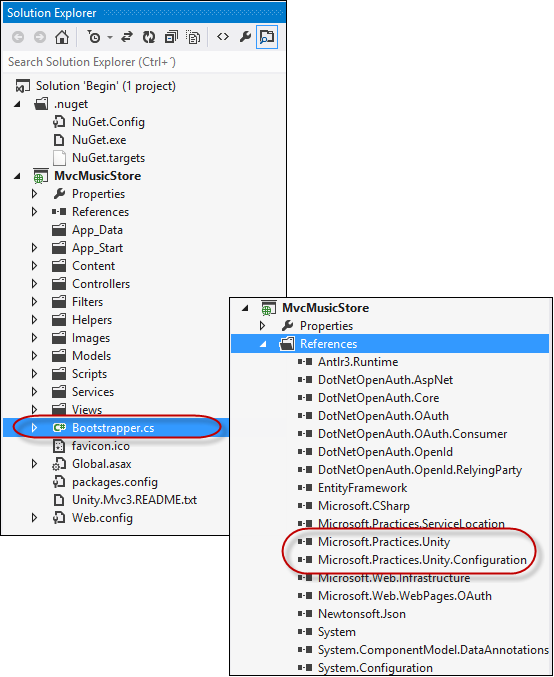Viewport: 554px width, 677px height.
Task: Collapse the MvcMusicStore project in left tree
Action: [17, 176]
